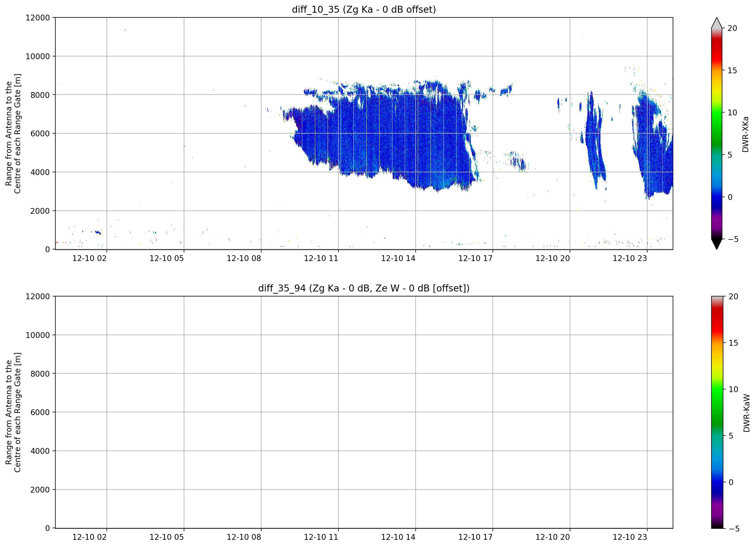756x547 pixels.
Task: Select the DWR-XKa colorbar label
Action: click(746, 134)
